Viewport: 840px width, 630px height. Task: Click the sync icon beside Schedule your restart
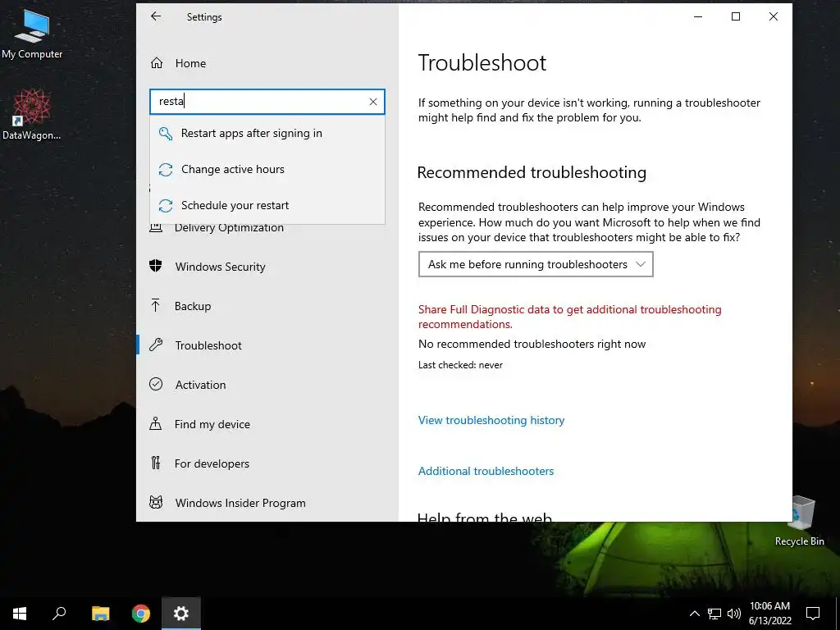pos(166,206)
